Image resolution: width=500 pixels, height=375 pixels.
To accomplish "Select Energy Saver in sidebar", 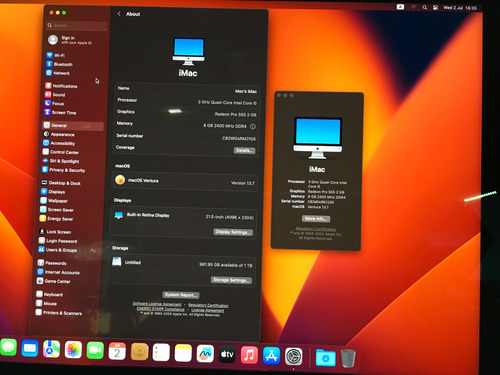I will click(x=56, y=219).
